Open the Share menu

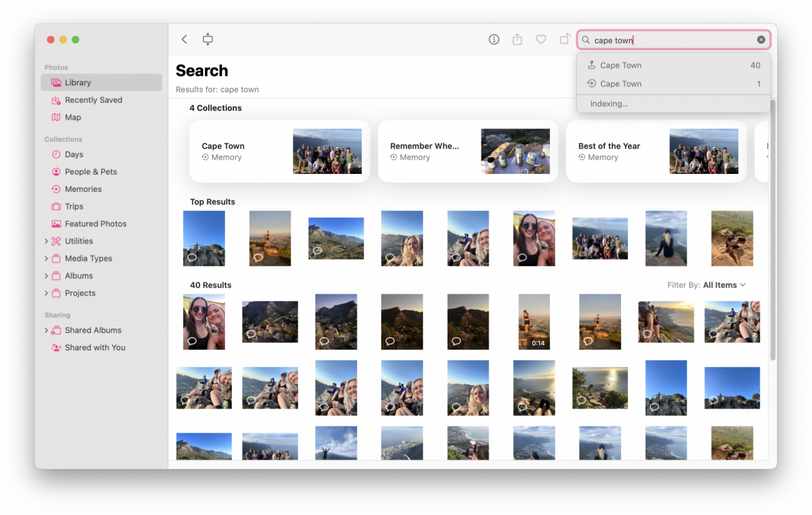pos(517,39)
